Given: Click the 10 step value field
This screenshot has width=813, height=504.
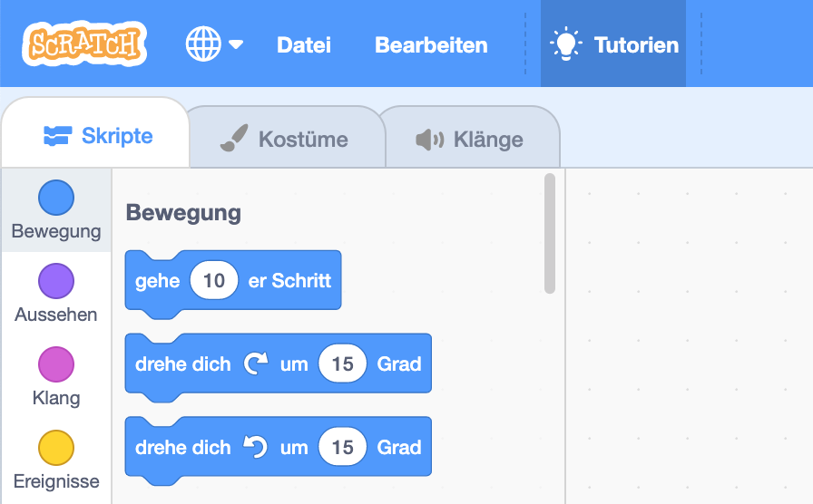Looking at the screenshot, I should (214, 281).
